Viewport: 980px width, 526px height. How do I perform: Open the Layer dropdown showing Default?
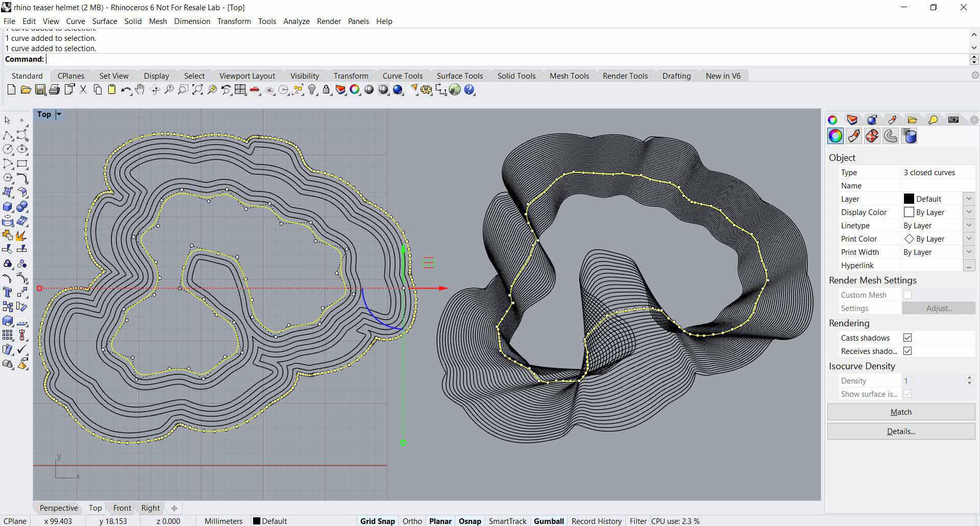coord(969,199)
